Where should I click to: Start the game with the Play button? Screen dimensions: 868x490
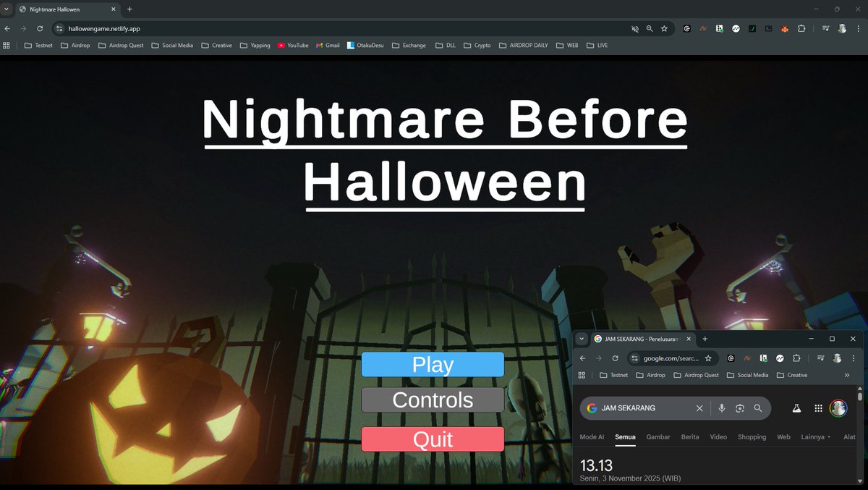click(433, 365)
